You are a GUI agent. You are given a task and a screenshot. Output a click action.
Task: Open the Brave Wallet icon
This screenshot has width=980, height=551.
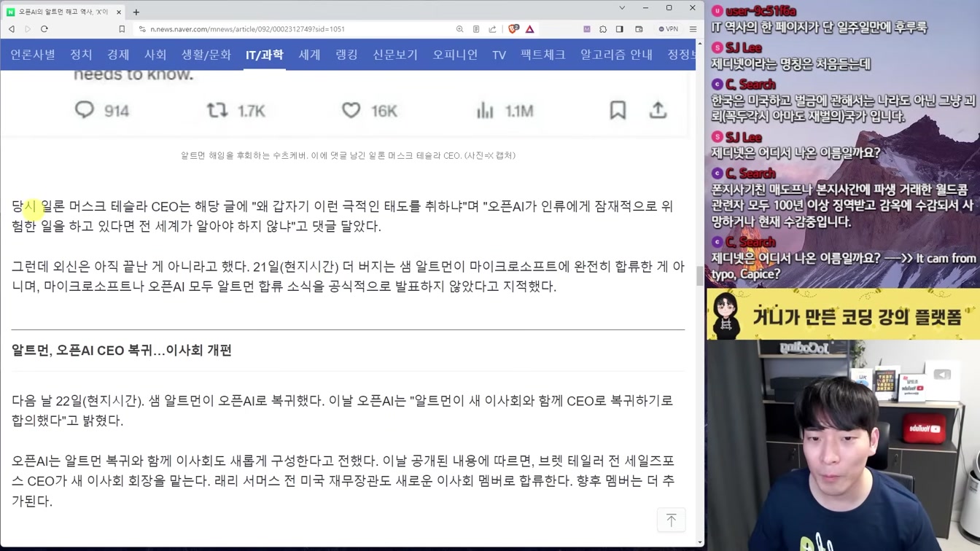point(639,29)
